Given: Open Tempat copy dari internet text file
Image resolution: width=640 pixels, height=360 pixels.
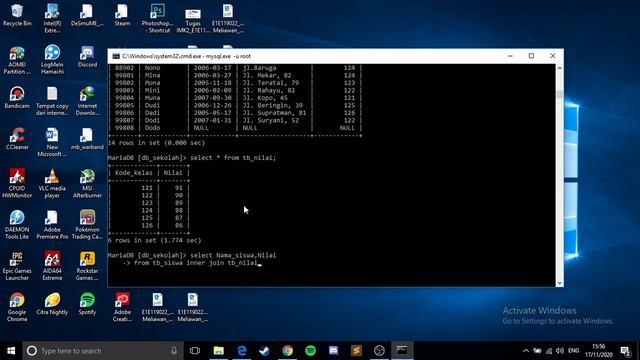Looking at the screenshot, I should [52, 101].
